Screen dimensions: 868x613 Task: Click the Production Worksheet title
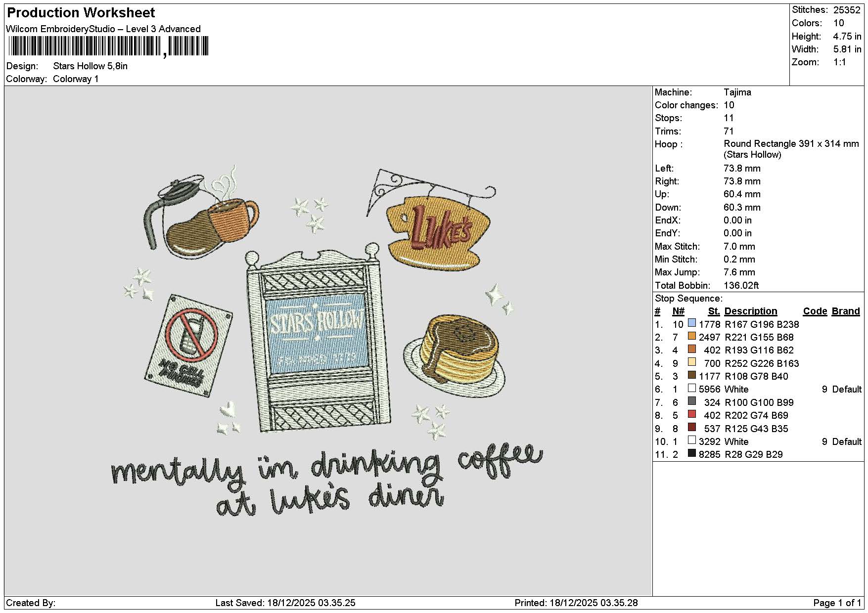[x=81, y=13]
